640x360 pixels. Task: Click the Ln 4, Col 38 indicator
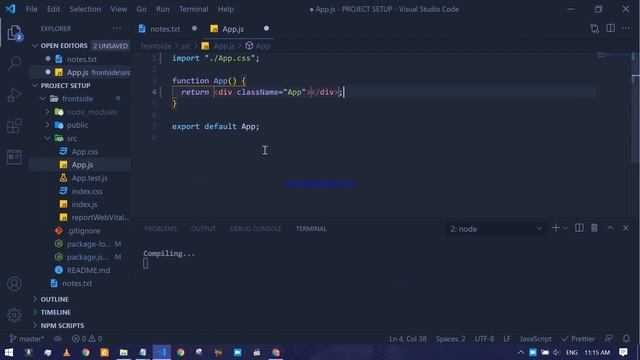pyautogui.click(x=408, y=339)
